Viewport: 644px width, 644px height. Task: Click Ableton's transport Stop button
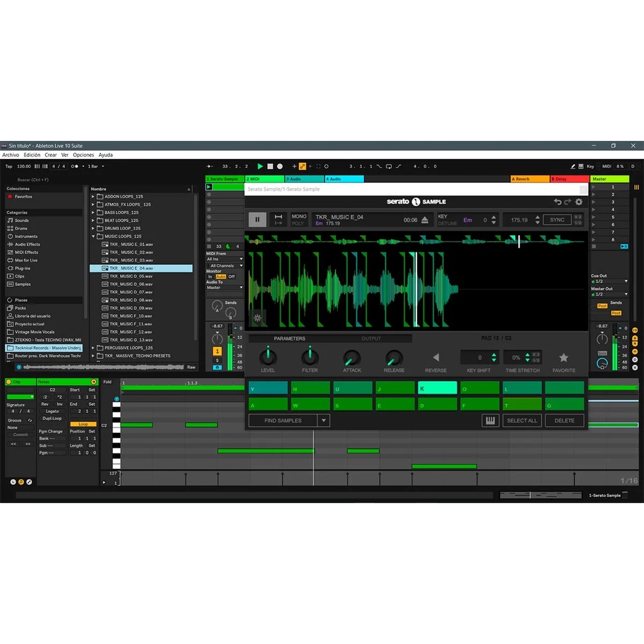tap(270, 166)
